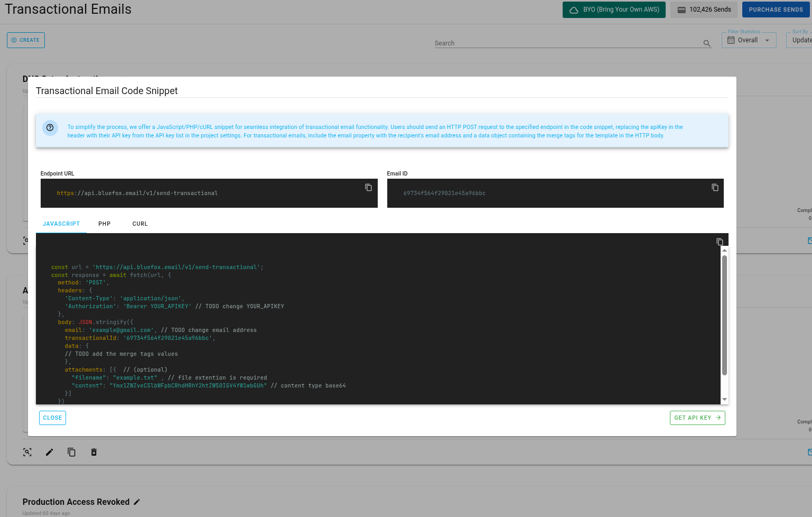Switch to the CURL tab

139,224
